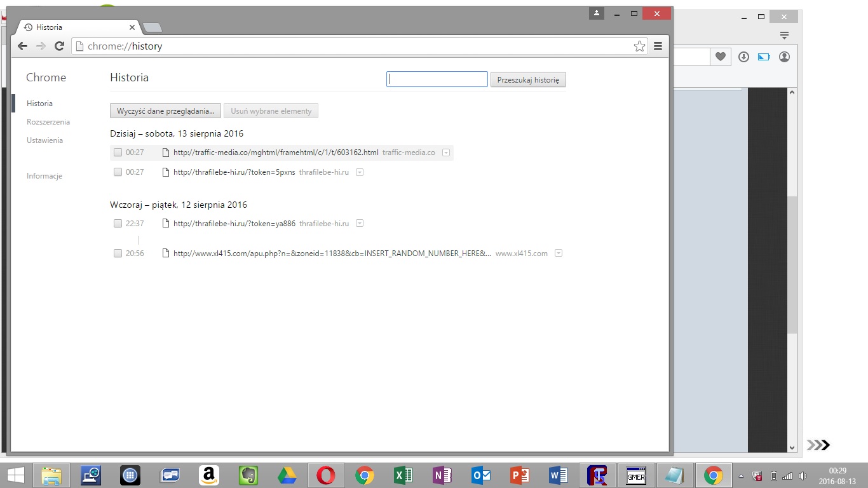Click scroll-down arrow in Opera window

792,447
